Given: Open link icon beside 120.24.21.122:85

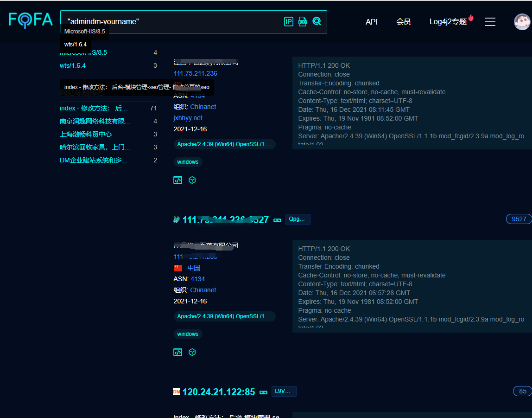Looking at the screenshot, I should pos(263,392).
